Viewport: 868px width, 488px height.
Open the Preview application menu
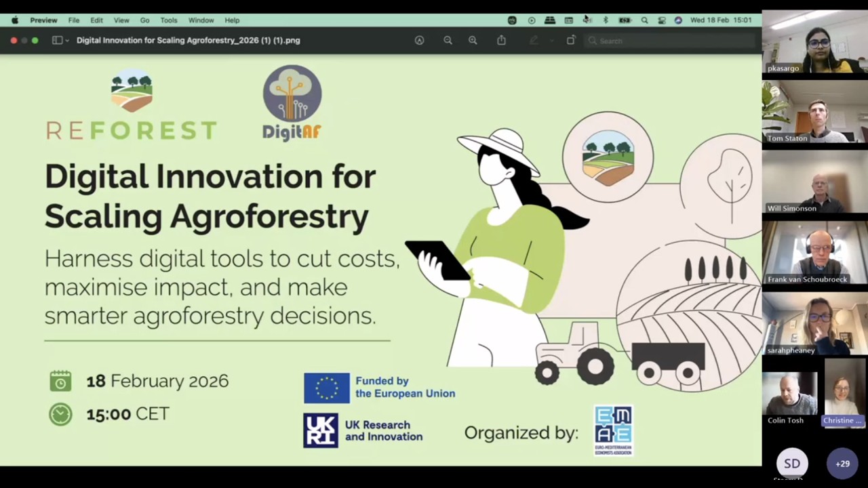click(43, 20)
